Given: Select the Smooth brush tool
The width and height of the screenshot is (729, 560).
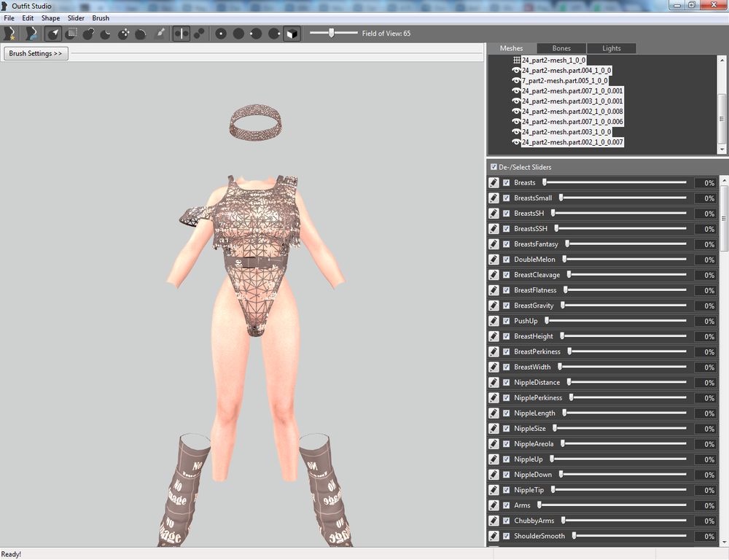Looking at the screenshot, I should pos(141,34).
